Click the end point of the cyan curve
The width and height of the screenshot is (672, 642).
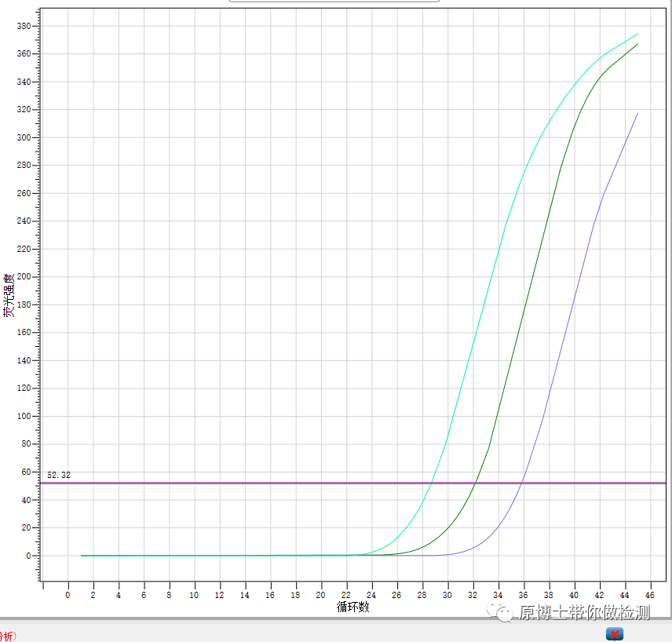[637, 34]
